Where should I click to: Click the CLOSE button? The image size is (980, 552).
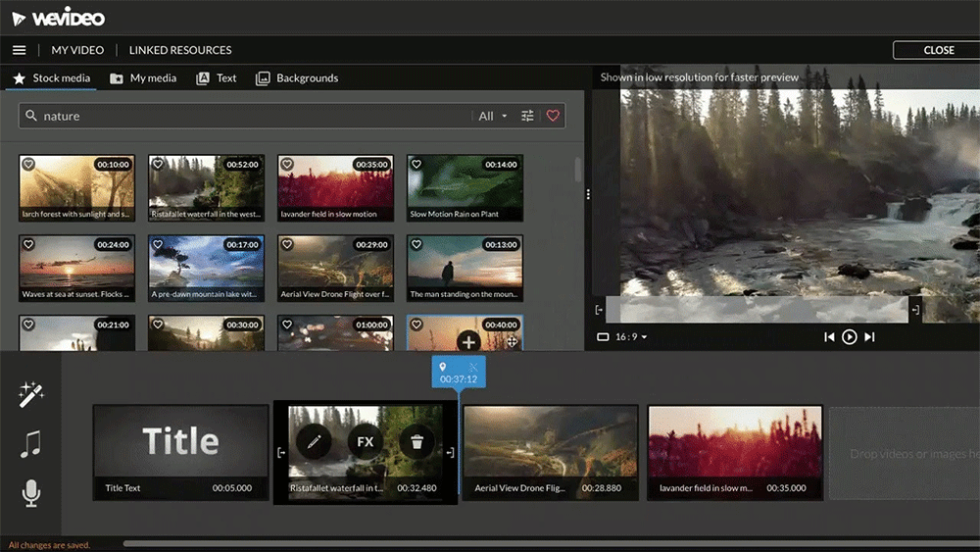point(938,50)
